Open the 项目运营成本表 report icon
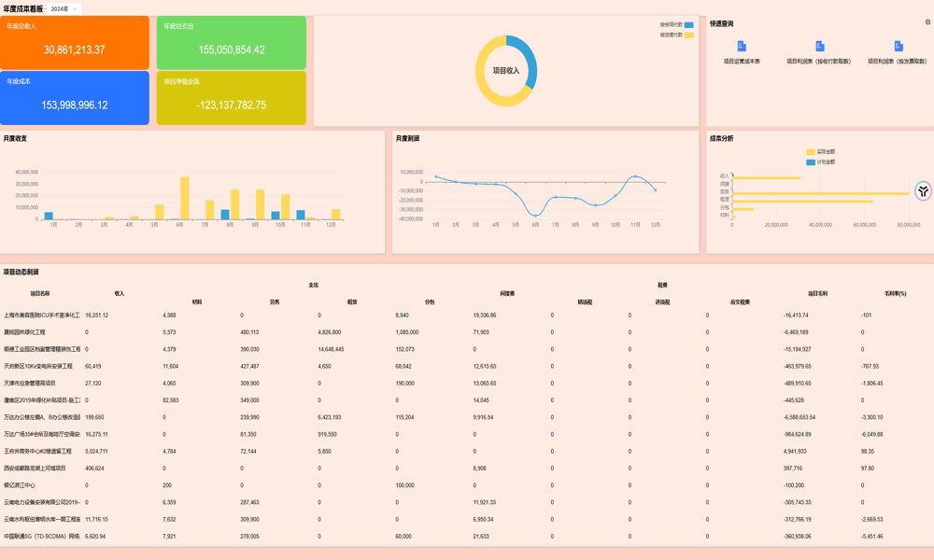The image size is (934, 560). coord(742,47)
